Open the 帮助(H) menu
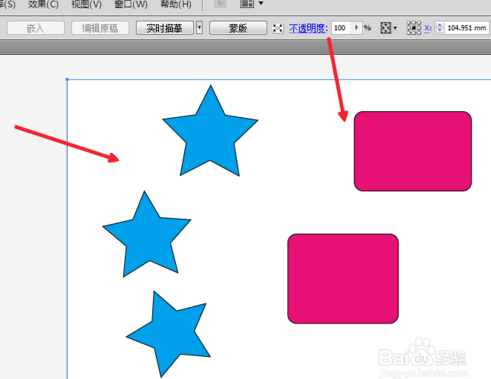The width and height of the screenshot is (491, 379). 176,4
